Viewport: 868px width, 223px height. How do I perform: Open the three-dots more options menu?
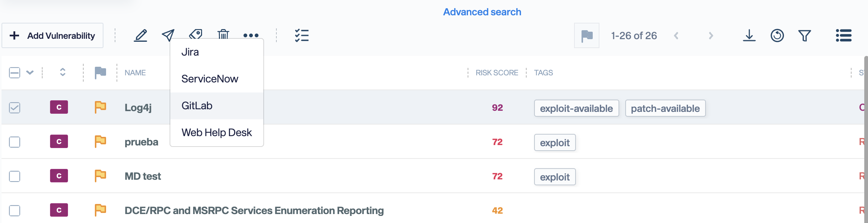251,35
